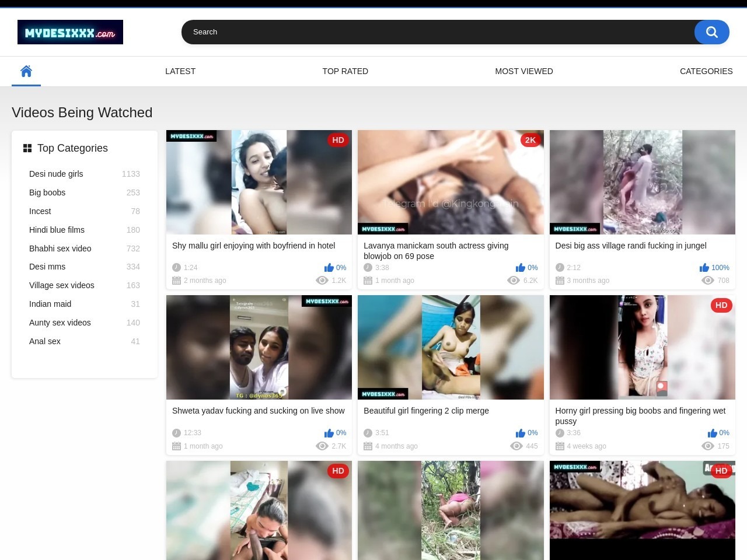Select the 'Indian maid' category link

coord(50,304)
